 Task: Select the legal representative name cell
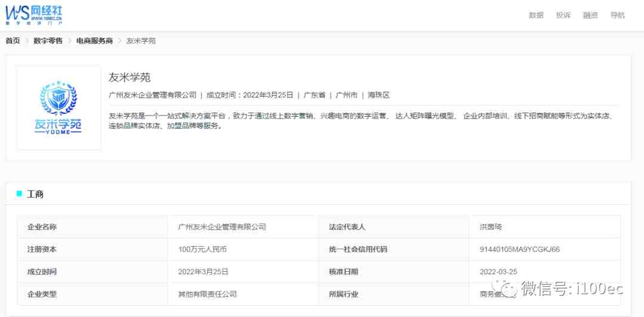click(544, 226)
